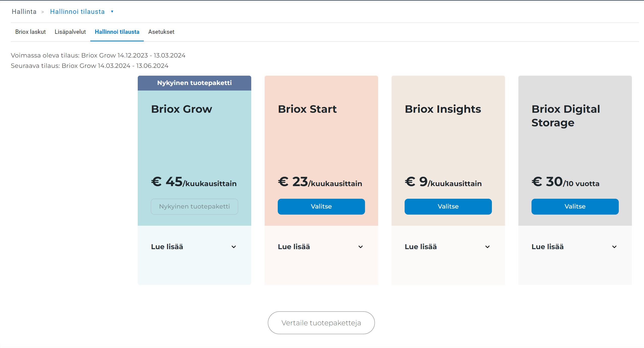Click Hallinnoi tilausta breadcrumb link
This screenshot has width=644, height=348.
77,12
